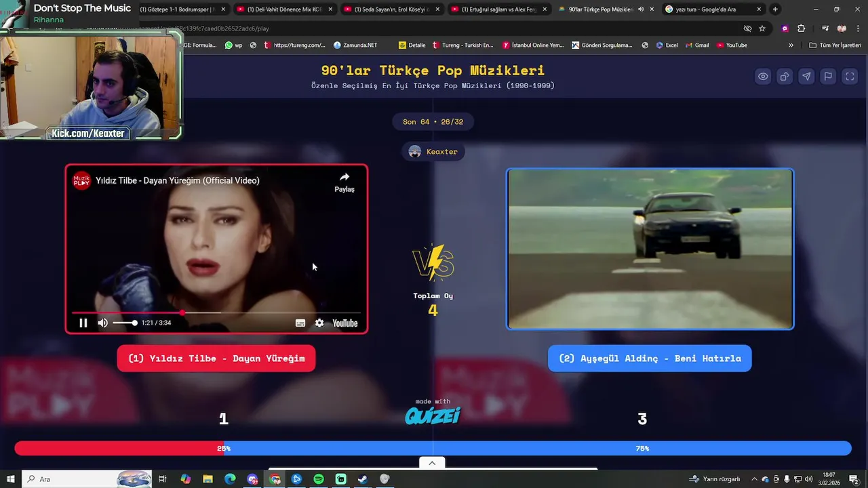Open the tureng.com bookmark
Viewport: 868px width, 488px height.
click(x=295, y=45)
